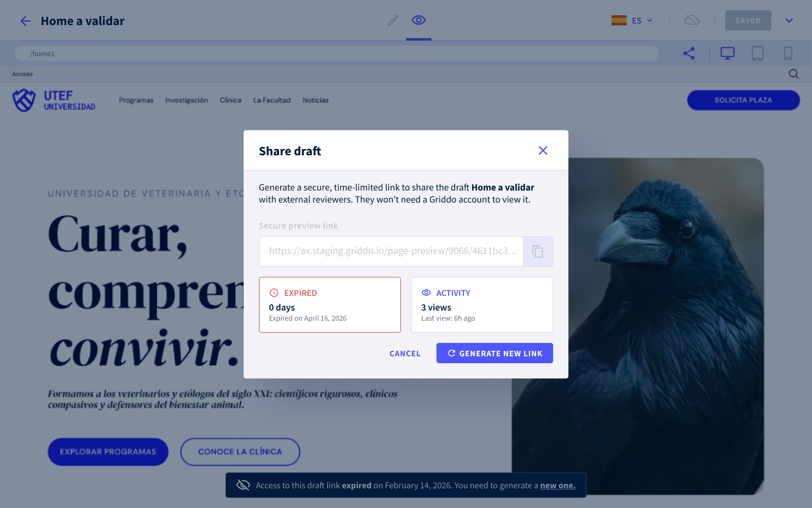Click the Acceso link in top bar
Viewport: 812px width, 508px height.
click(x=22, y=74)
